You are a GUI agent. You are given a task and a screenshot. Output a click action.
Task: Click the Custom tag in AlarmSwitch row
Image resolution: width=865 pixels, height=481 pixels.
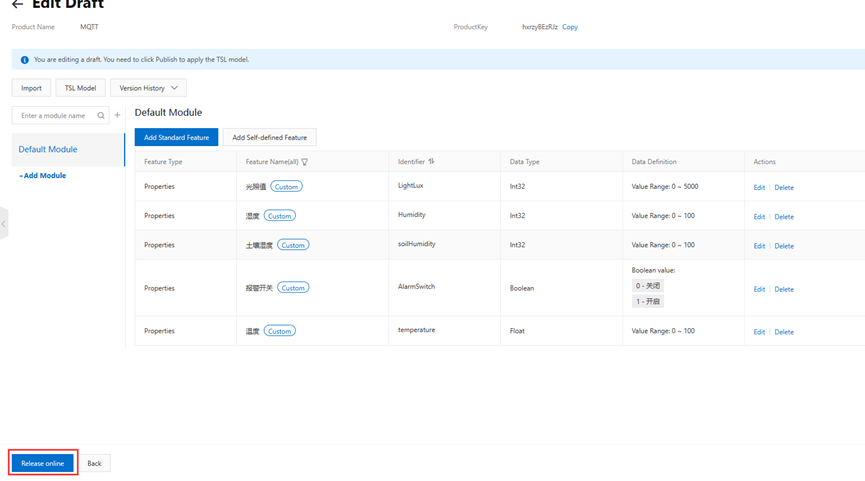click(293, 288)
